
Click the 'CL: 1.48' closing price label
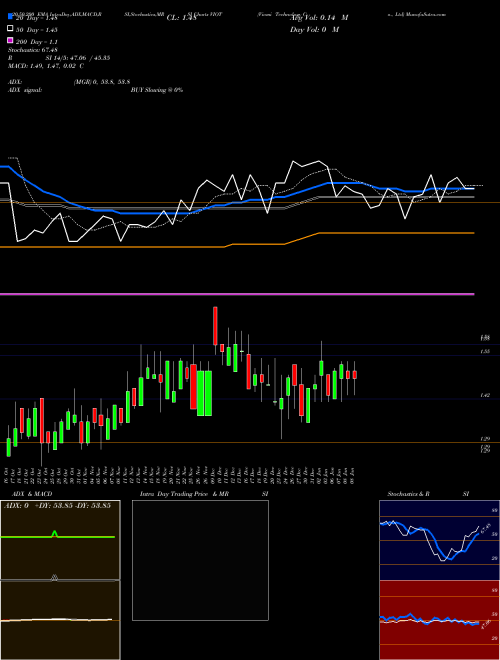[181, 18]
